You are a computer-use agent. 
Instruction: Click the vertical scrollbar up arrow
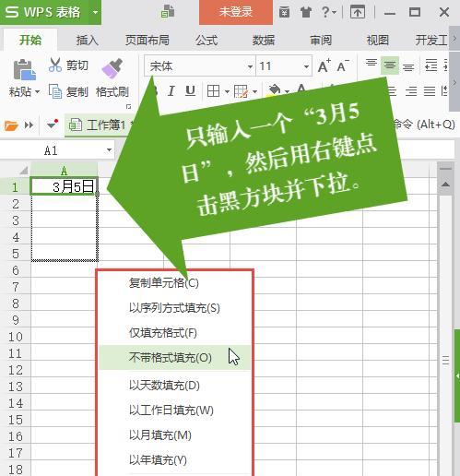tap(445, 184)
